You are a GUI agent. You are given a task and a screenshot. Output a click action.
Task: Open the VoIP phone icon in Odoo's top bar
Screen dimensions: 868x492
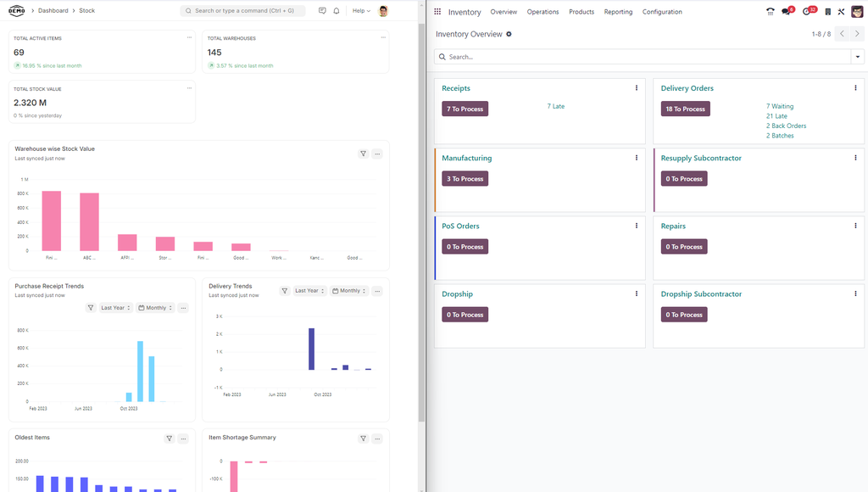[770, 11]
